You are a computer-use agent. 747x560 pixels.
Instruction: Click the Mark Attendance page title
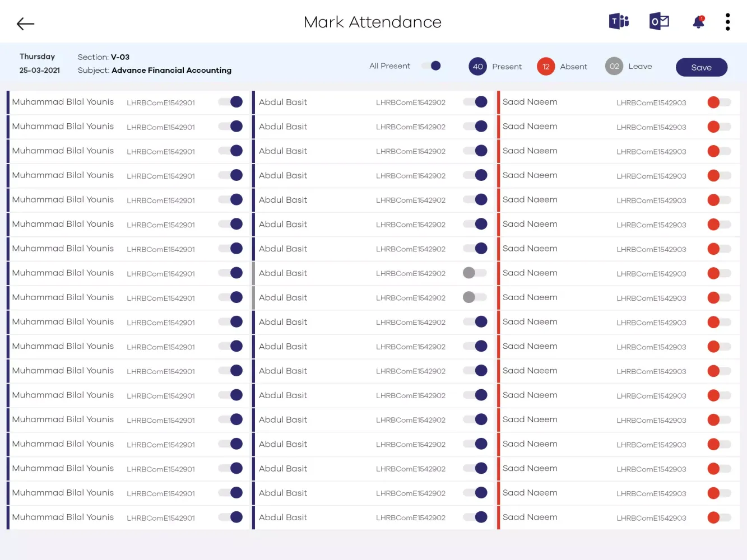coord(373,22)
